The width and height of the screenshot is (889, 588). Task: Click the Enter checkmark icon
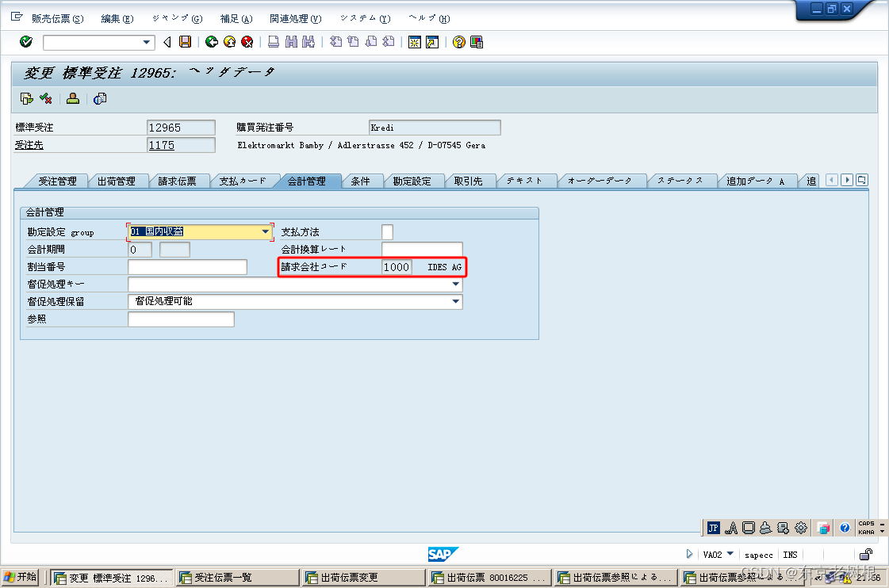[25, 42]
